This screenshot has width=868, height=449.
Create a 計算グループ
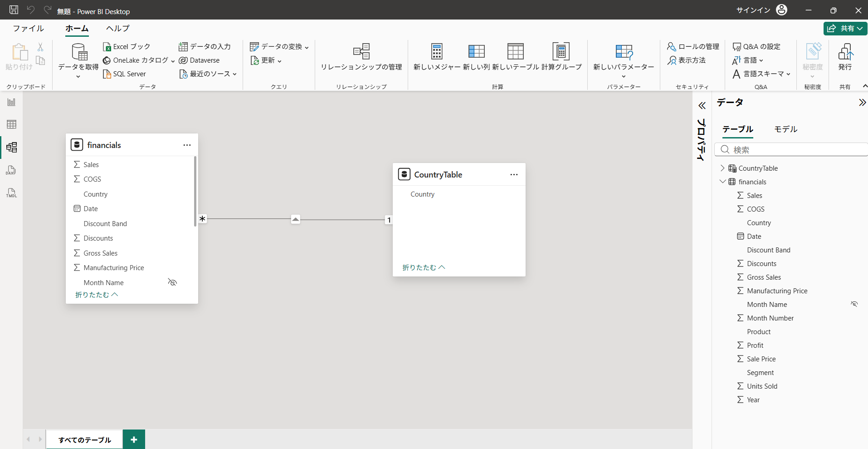pyautogui.click(x=561, y=58)
